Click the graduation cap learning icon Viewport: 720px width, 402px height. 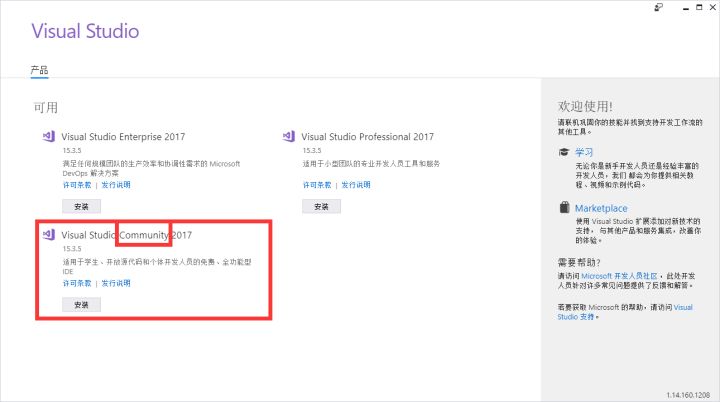(564, 152)
